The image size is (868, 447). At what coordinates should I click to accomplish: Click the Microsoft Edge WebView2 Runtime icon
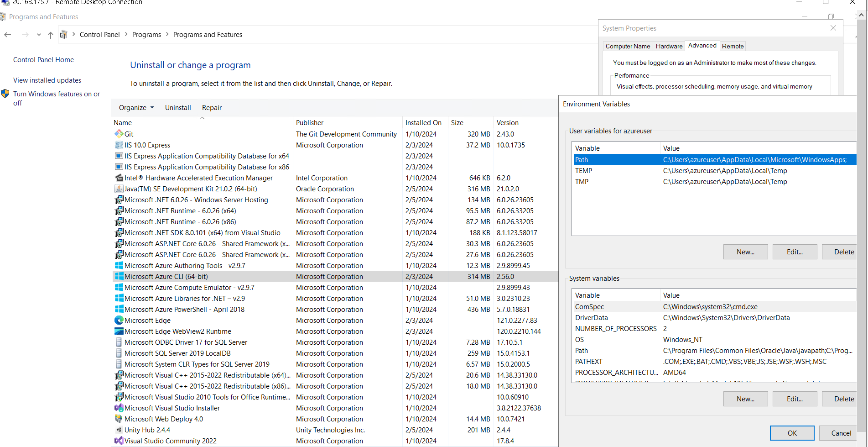pyautogui.click(x=119, y=331)
